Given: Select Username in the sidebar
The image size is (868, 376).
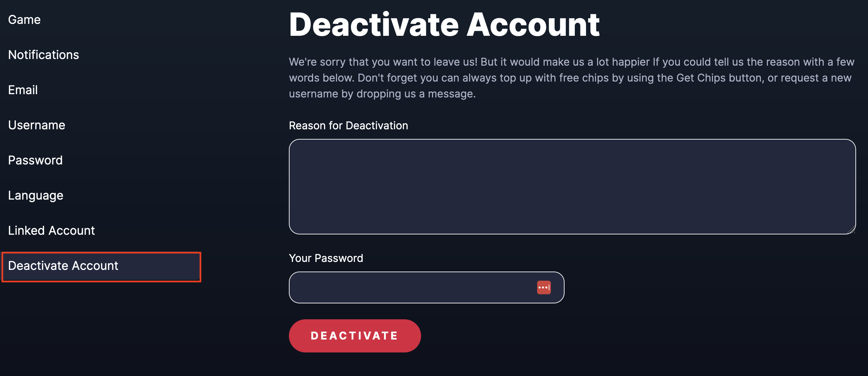Looking at the screenshot, I should (x=37, y=125).
